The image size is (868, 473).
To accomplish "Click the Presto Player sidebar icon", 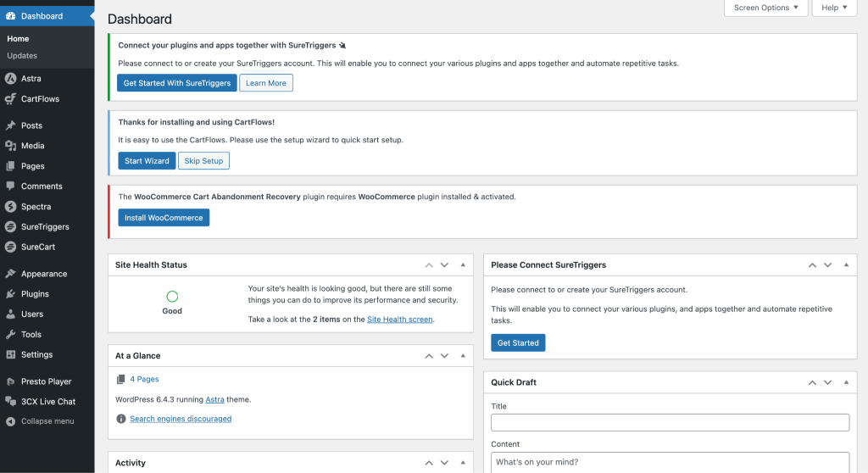I will coord(10,381).
